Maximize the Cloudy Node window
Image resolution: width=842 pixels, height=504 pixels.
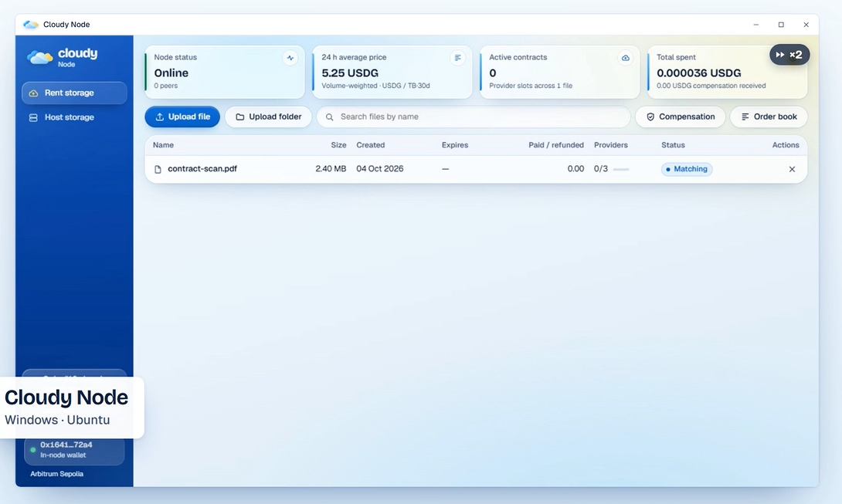tap(781, 25)
